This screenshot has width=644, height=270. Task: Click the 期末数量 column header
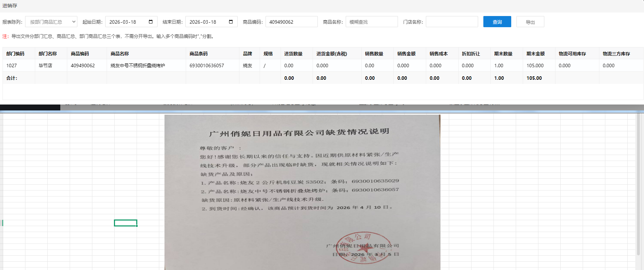point(503,54)
